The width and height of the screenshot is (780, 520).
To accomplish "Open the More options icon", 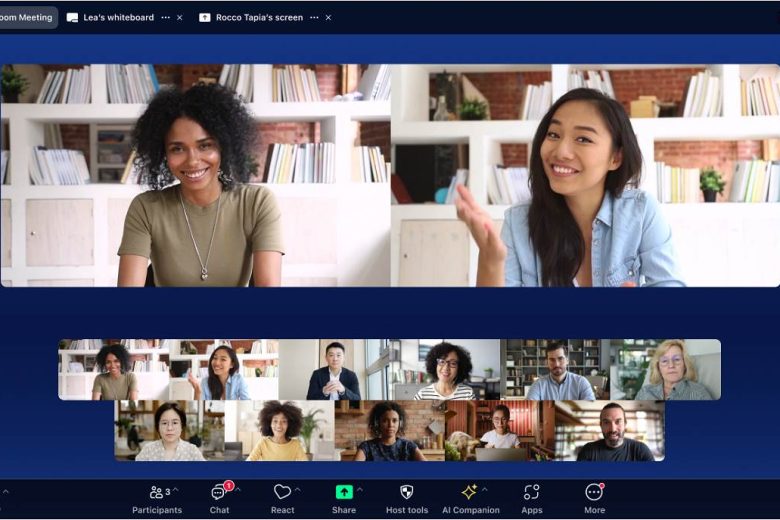I will pyautogui.click(x=594, y=492).
